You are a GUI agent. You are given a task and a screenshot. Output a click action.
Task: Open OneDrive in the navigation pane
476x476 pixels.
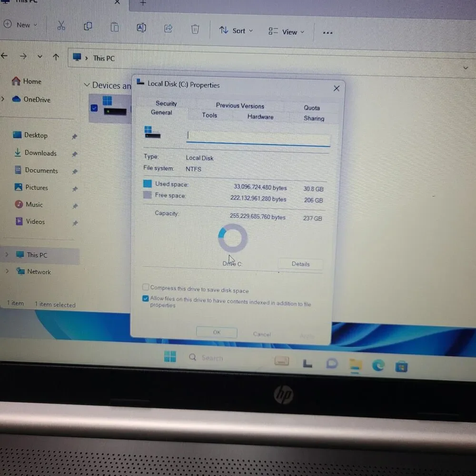[x=31, y=99]
